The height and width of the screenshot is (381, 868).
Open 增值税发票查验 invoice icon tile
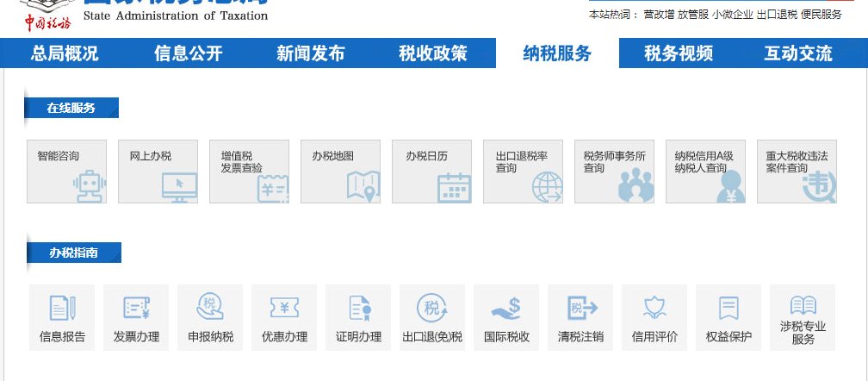[249, 172]
